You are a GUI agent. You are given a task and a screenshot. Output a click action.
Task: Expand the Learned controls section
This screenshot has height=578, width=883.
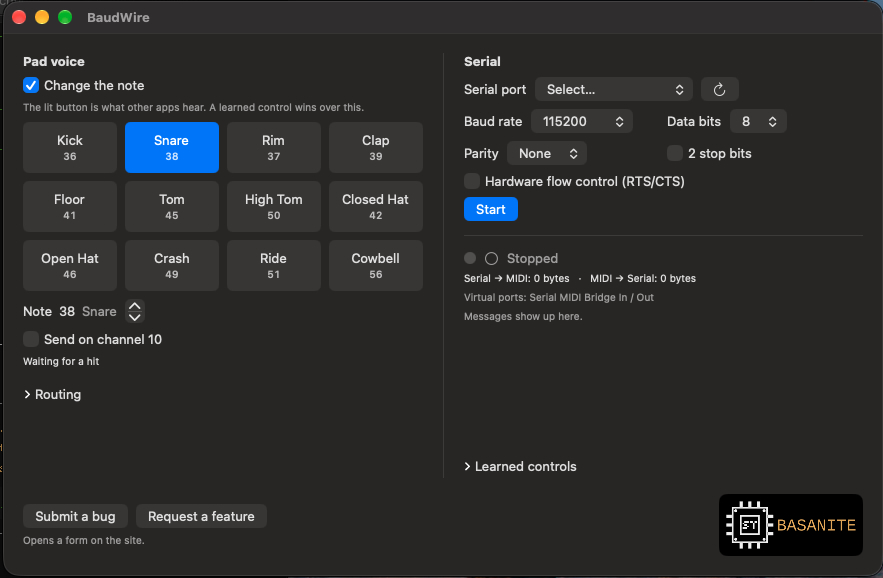(520, 466)
